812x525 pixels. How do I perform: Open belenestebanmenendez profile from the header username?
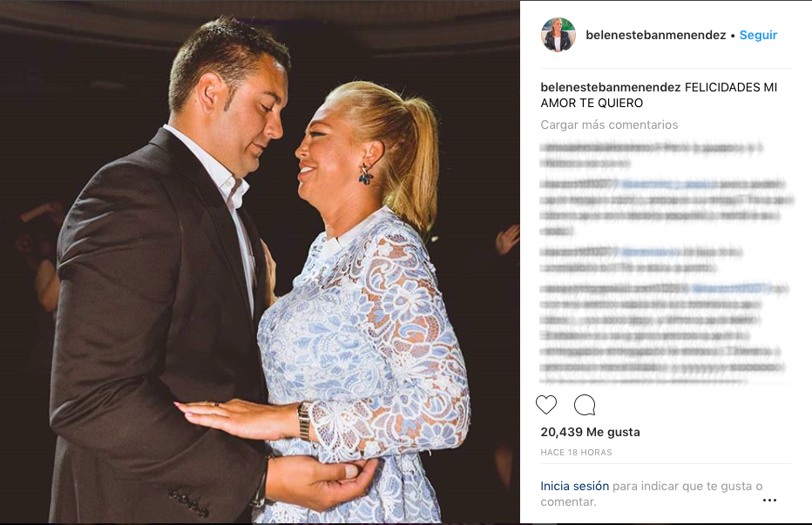(655, 35)
